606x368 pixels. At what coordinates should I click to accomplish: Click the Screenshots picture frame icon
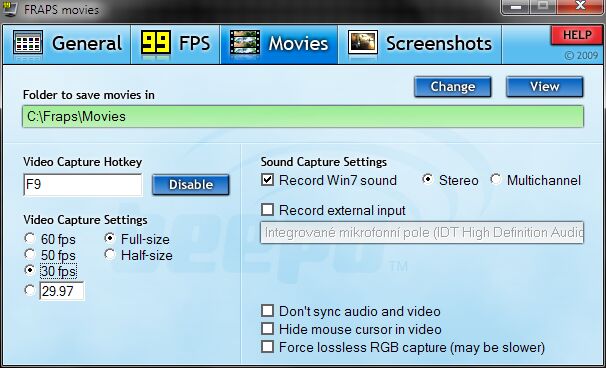tap(363, 43)
